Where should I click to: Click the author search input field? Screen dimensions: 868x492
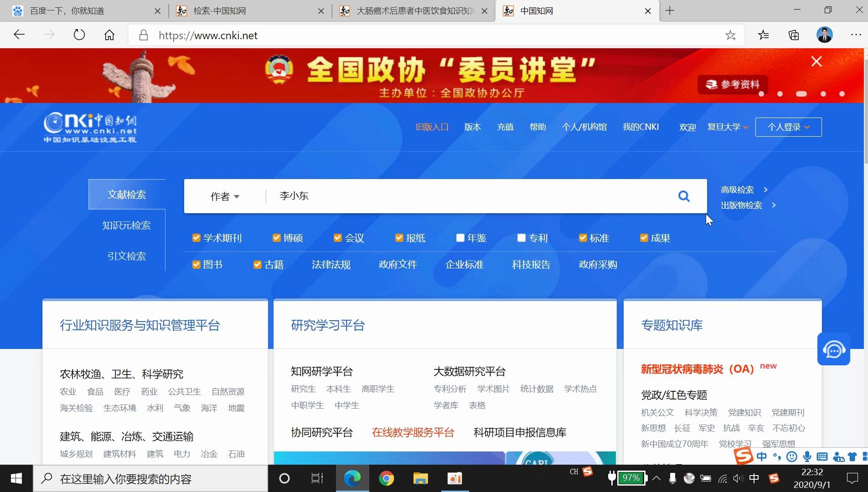(x=470, y=196)
